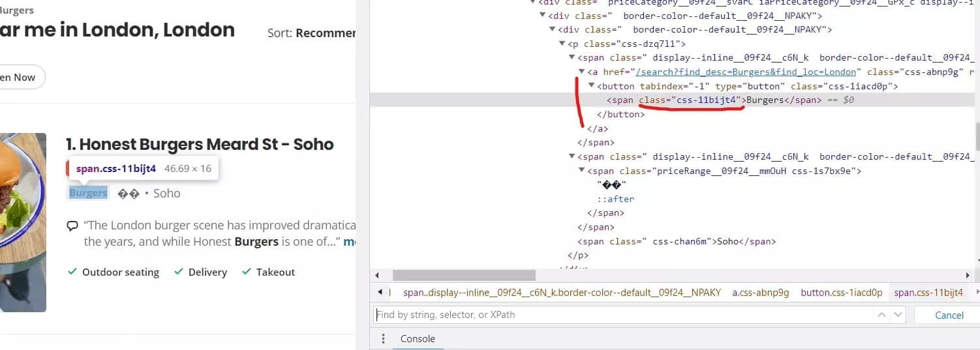Select the ::after pseudo-element row
Viewport: 980px width, 350px height.
pyautogui.click(x=616, y=199)
